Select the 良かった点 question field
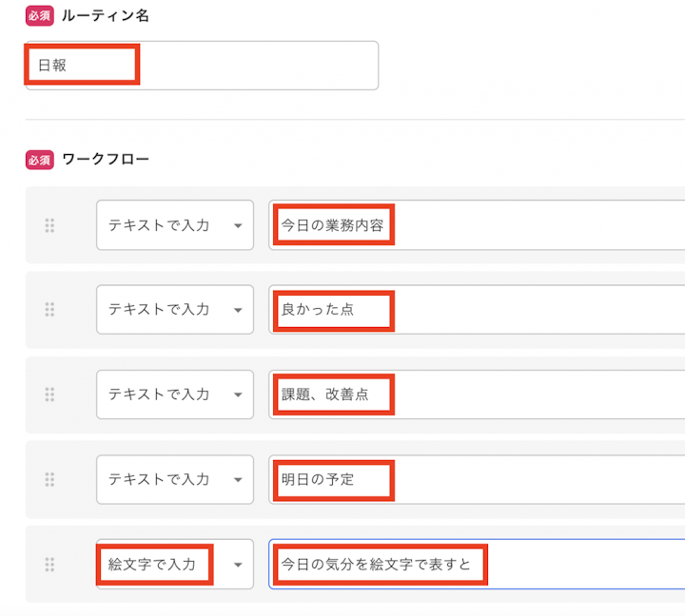Screen dimensions: 685x616 point(476,310)
